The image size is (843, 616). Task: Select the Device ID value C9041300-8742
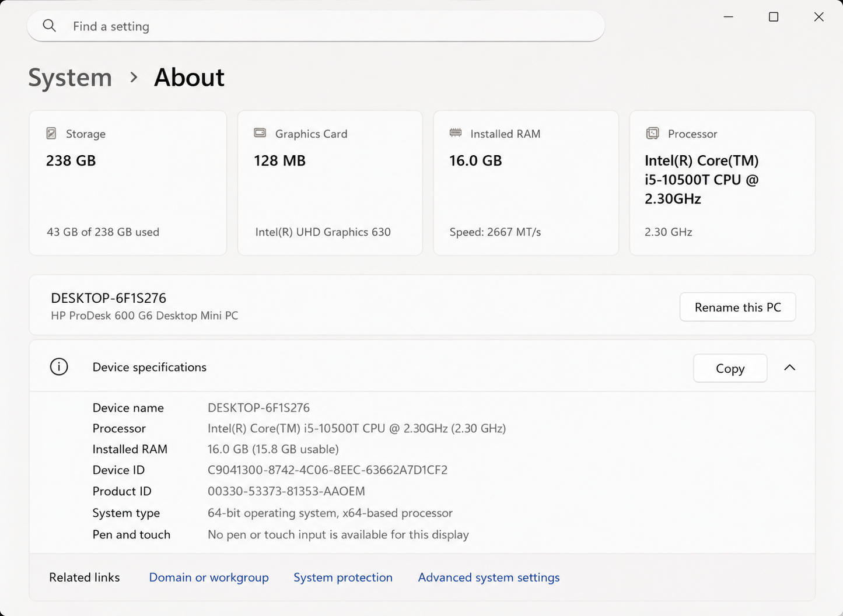click(327, 470)
